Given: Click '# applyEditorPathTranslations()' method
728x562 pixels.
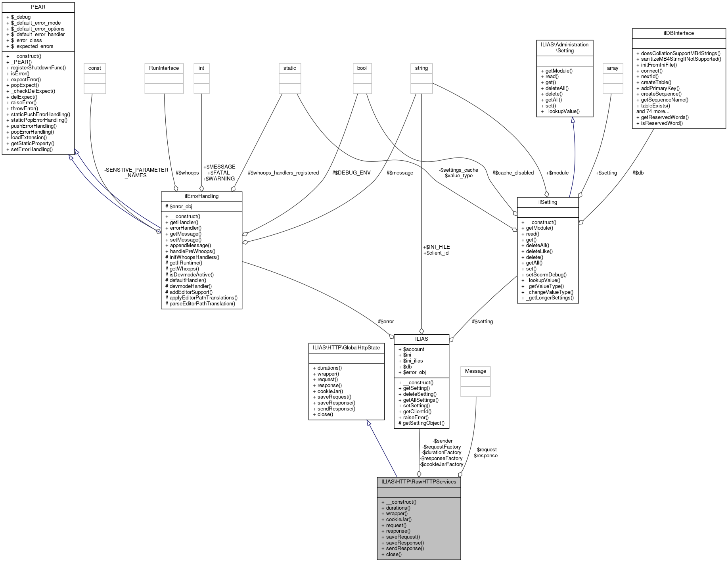Looking at the screenshot, I should tap(201, 298).
